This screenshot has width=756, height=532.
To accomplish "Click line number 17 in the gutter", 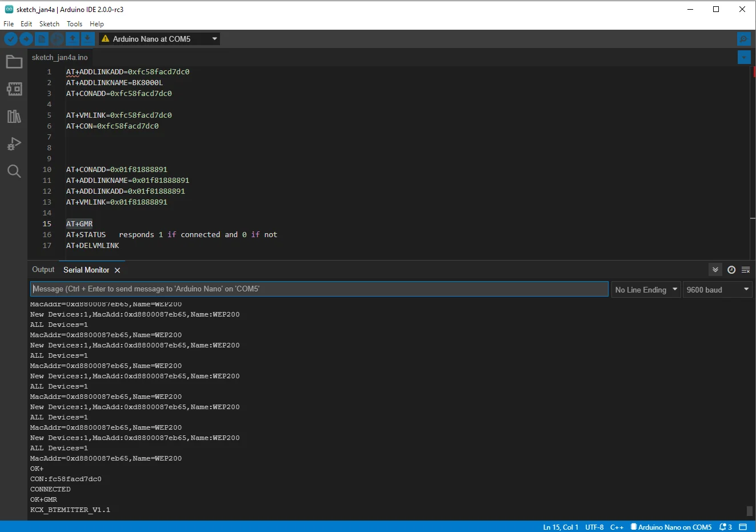I will click(x=47, y=246).
